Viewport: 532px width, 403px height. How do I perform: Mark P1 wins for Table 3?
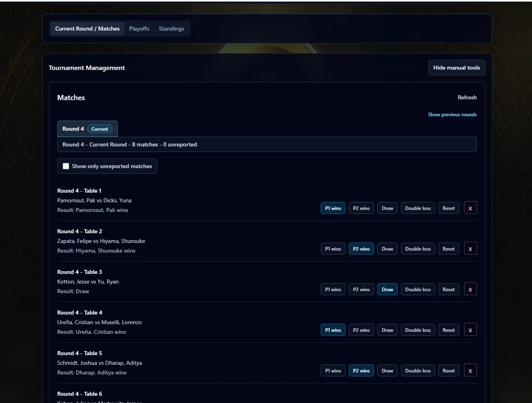333,289
